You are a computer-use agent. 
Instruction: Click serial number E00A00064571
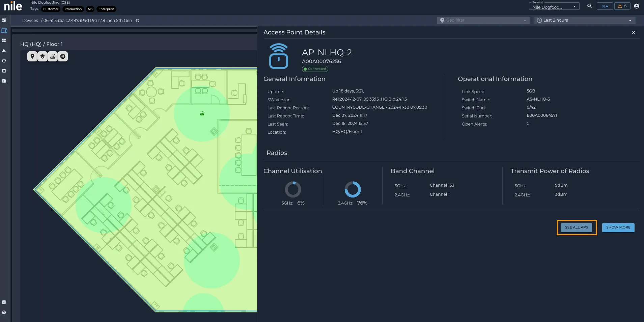pyautogui.click(x=542, y=115)
